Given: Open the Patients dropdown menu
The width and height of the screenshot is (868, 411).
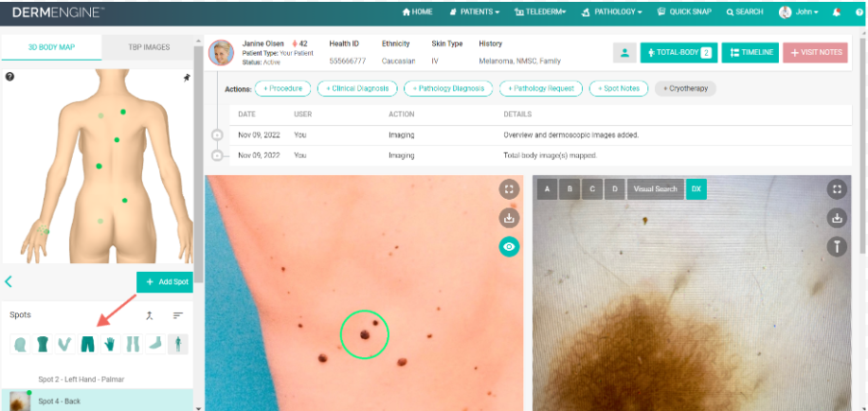Looking at the screenshot, I should (x=475, y=11).
